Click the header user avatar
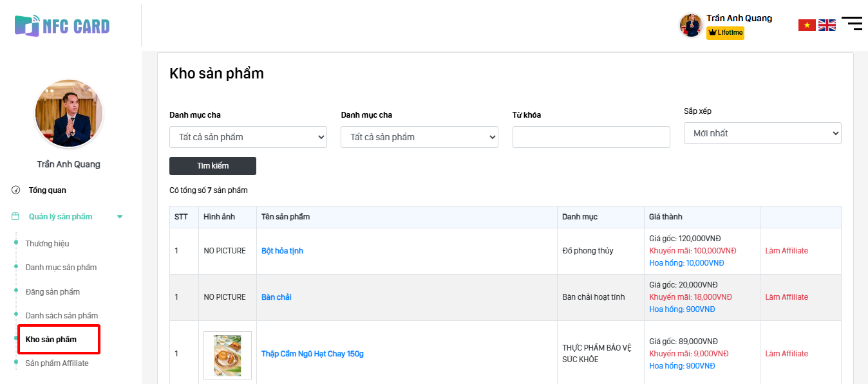Screen dimensions: 868x384 (691, 26)
